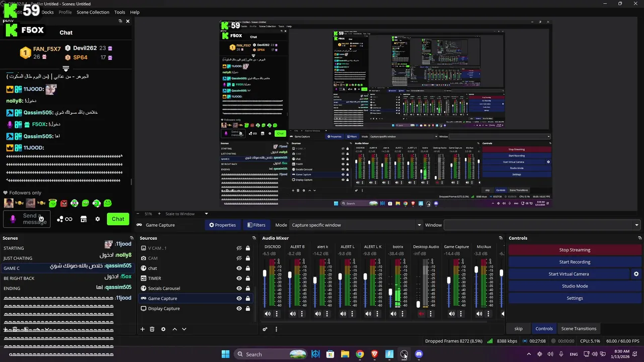Remove selected source with trash icon
This screenshot has width=644, height=362.
(x=152, y=329)
